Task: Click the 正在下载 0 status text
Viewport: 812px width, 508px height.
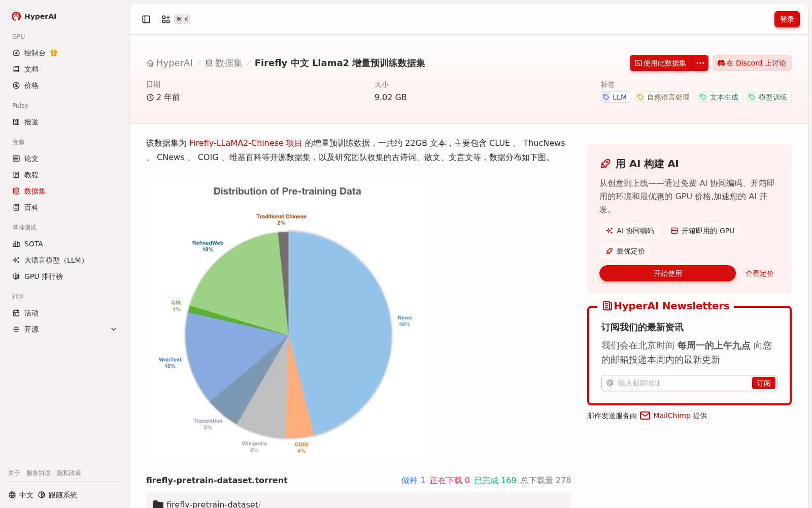Action: (x=450, y=480)
